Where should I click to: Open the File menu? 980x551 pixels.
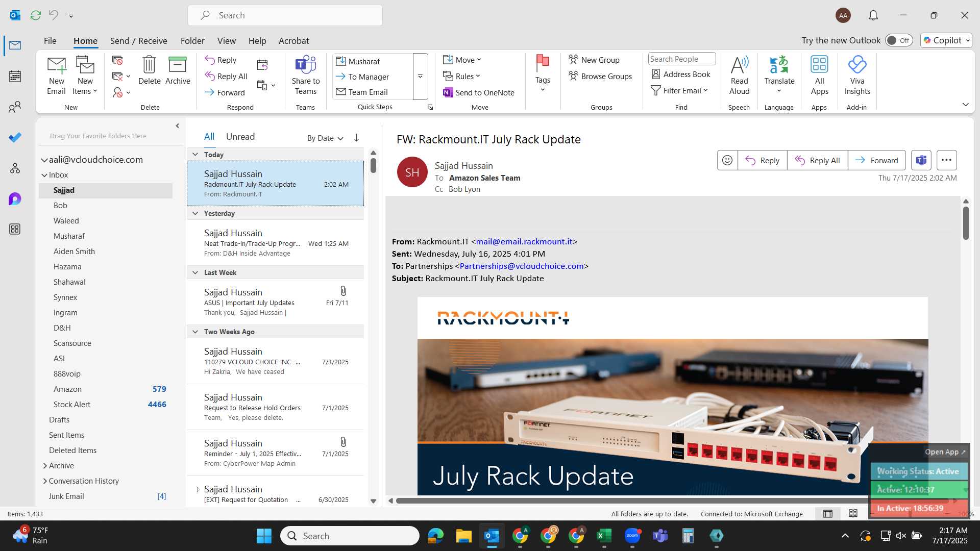[x=50, y=41]
